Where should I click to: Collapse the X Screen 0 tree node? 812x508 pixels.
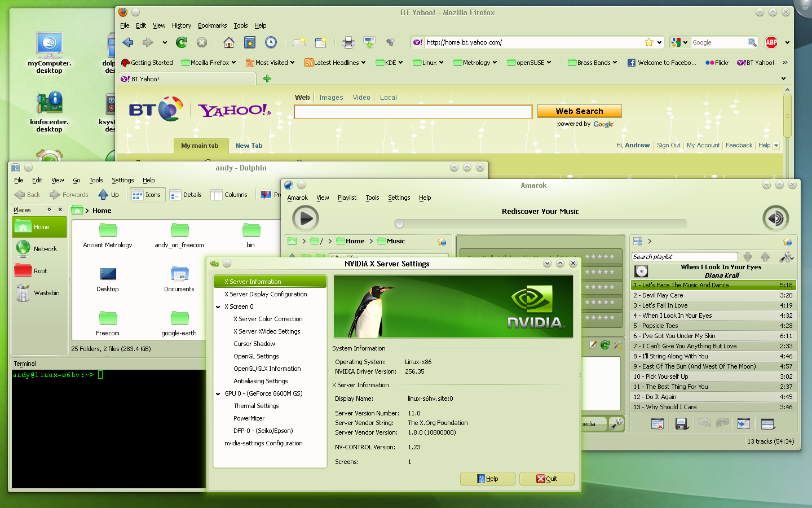click(218, 307)
